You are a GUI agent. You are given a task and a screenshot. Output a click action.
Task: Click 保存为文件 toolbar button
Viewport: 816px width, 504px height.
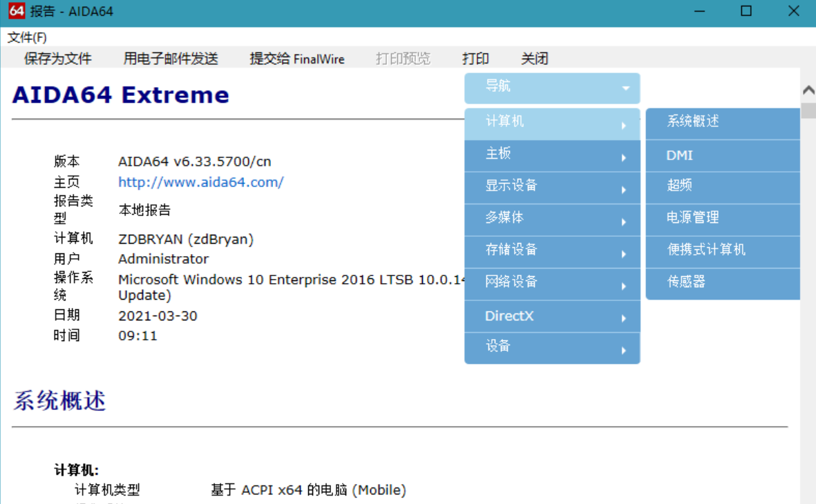click(58, 59)
